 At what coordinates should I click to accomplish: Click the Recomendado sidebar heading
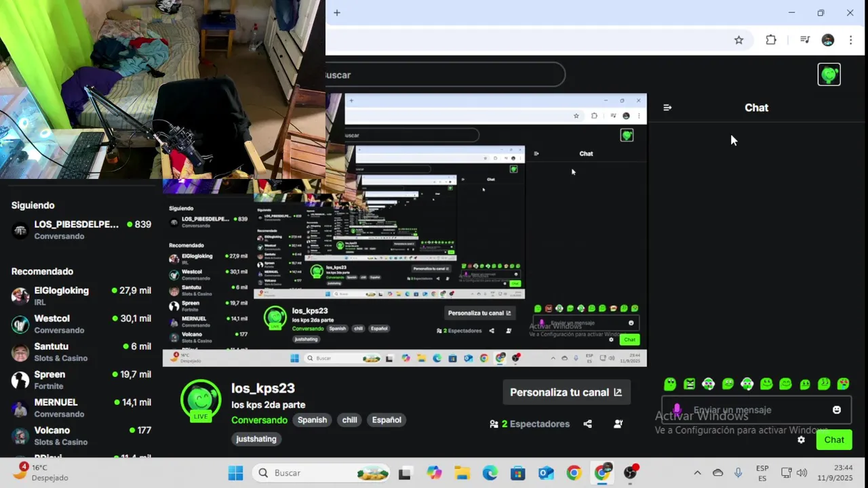(42, 271)
